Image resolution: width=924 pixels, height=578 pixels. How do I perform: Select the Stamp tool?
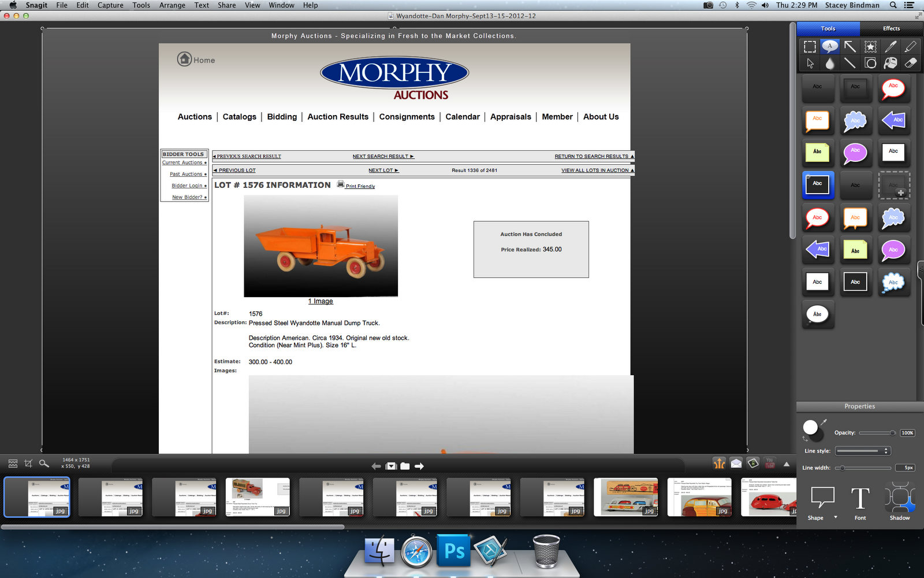point(870,47)
